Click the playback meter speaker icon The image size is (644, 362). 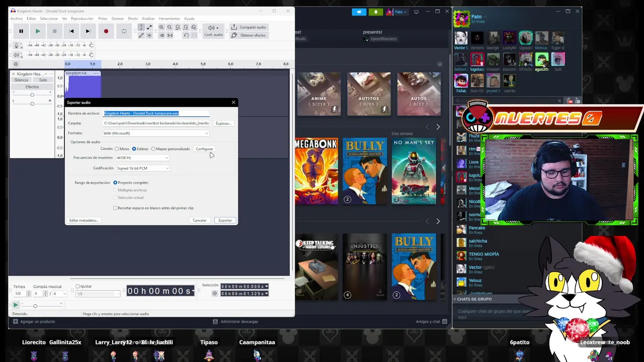16,54
